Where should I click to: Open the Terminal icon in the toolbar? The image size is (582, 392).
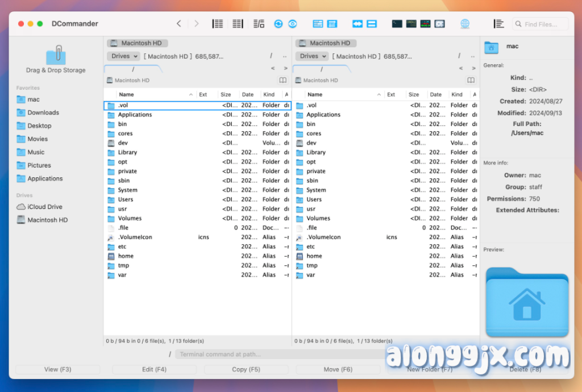pyautogui.click(x=397, y=24)
